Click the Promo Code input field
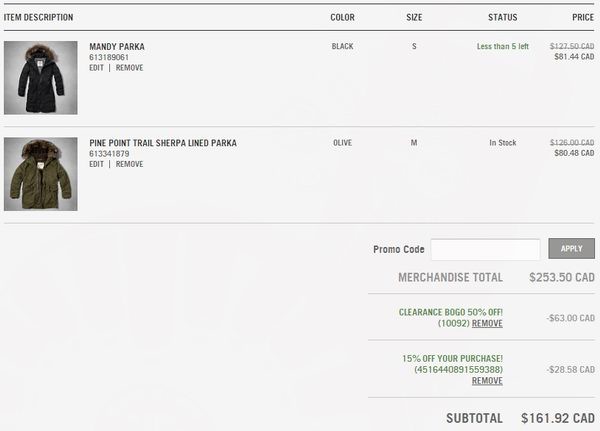 click(x=485, y=249)
